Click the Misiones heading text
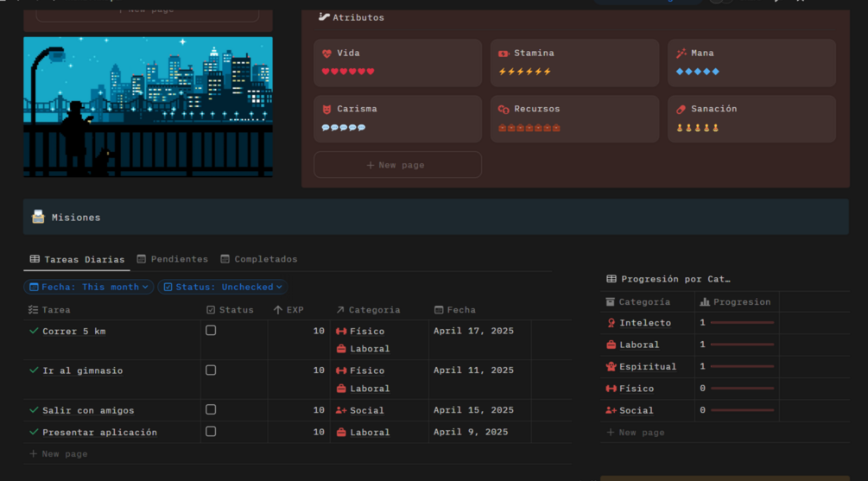This screenshot has width=868, height=481. [76, 218]
